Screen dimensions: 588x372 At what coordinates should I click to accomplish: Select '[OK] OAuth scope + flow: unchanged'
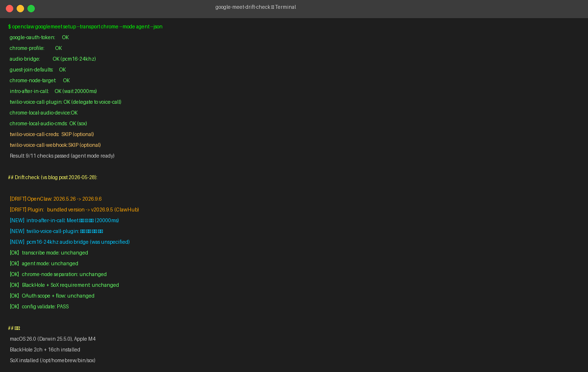click(x=52, y=296)
